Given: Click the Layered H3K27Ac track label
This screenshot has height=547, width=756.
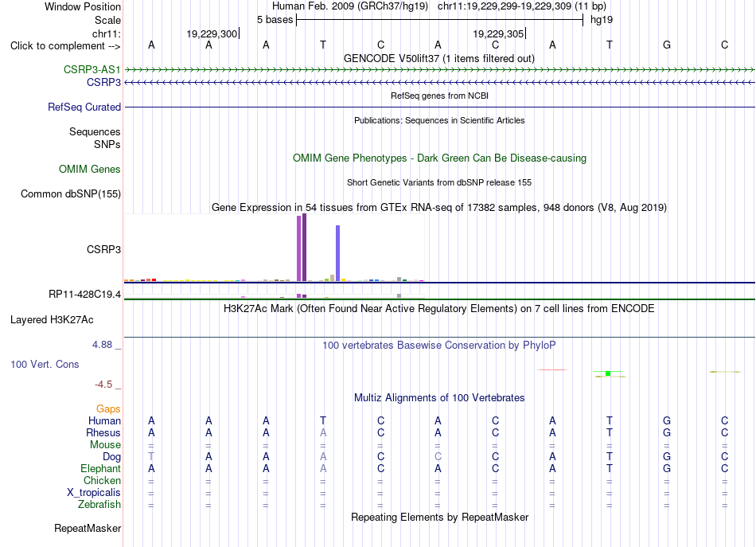Looking at the screenshot, I should [x=52, y=320].
